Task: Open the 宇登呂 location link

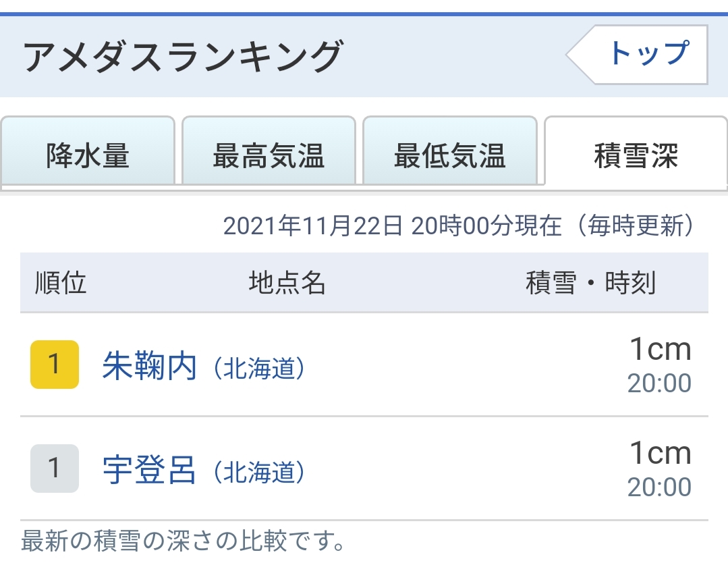Action: (149, 471)
